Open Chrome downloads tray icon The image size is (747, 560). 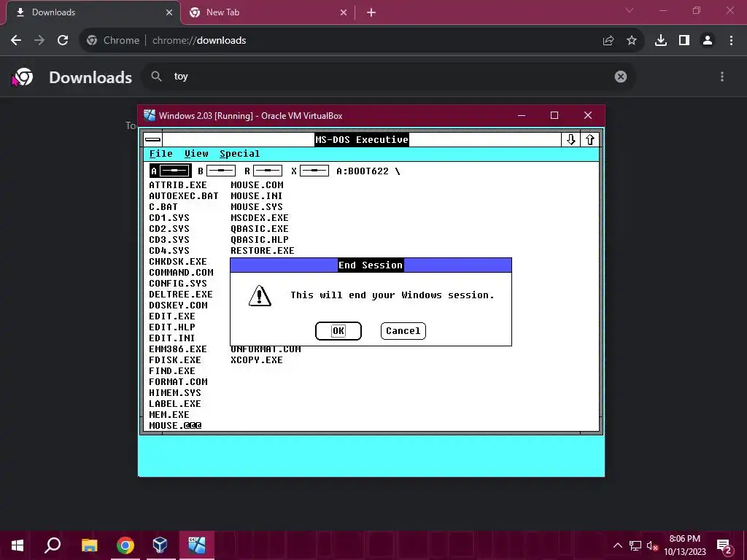click(661, 41)
